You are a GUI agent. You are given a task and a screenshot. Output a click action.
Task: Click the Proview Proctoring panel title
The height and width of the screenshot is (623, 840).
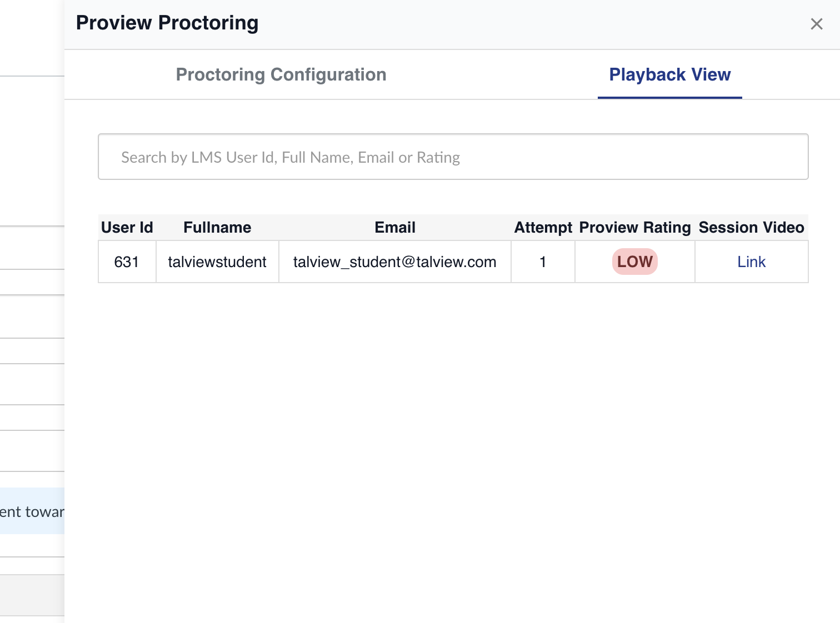[167, 23]
